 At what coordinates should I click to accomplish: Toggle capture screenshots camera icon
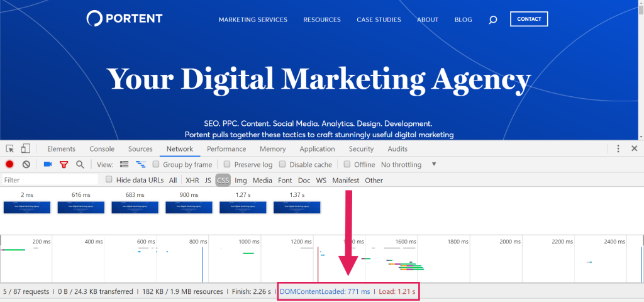coord(48,164)
